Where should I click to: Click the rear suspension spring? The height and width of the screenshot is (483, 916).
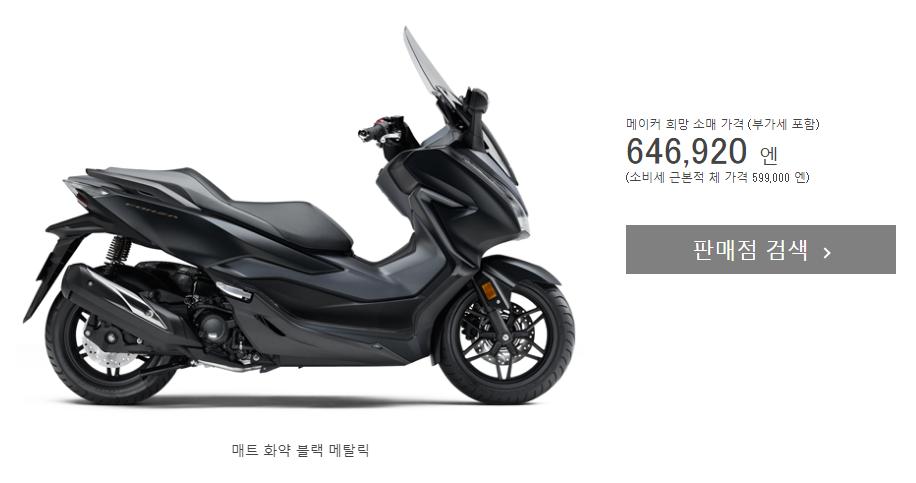[x=119, y=250]
